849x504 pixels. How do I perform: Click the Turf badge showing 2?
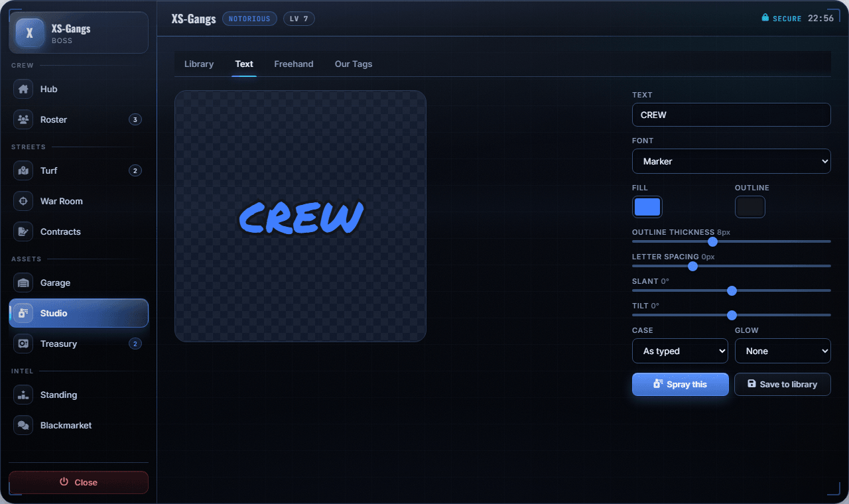[x=135, y=170]
